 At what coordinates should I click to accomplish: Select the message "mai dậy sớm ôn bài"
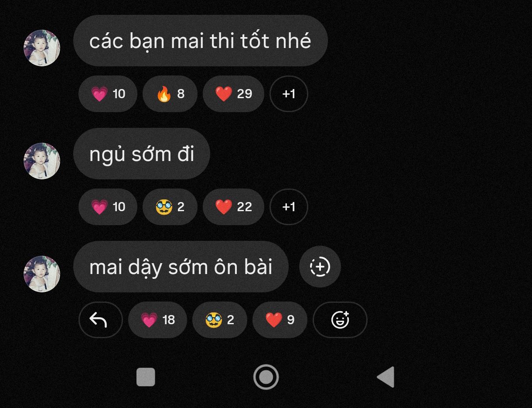click(x=181, y=267)
